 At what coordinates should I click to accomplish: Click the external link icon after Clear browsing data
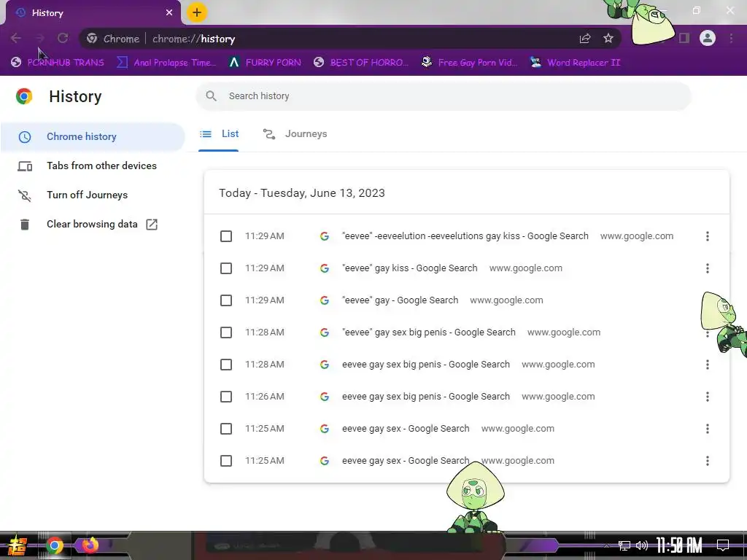coord(152,225)
